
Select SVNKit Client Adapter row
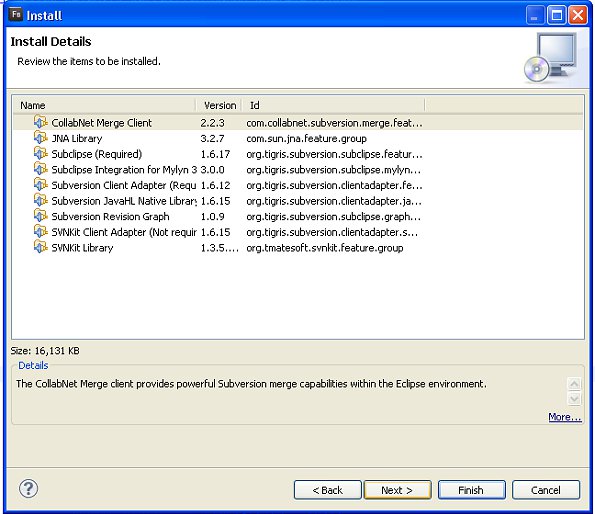coord(298,231)
